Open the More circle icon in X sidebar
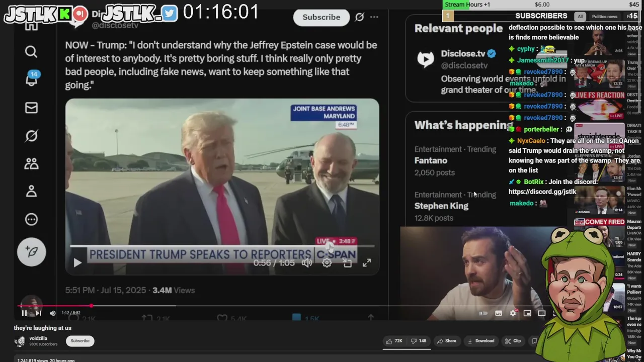The image size is (644, 362). (31, 219)
